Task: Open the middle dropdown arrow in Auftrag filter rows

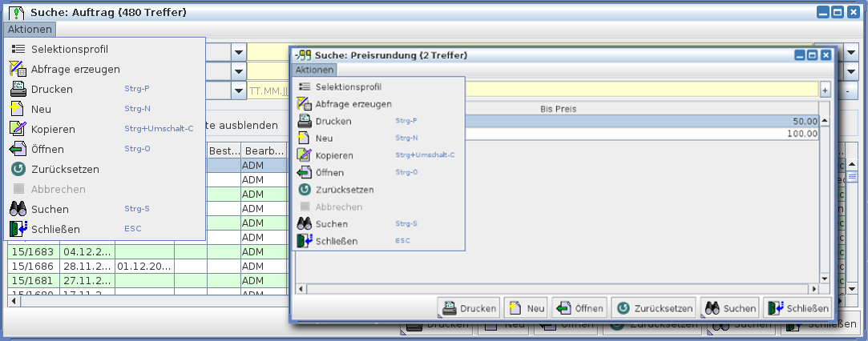Action: click(x=239, y=72)
